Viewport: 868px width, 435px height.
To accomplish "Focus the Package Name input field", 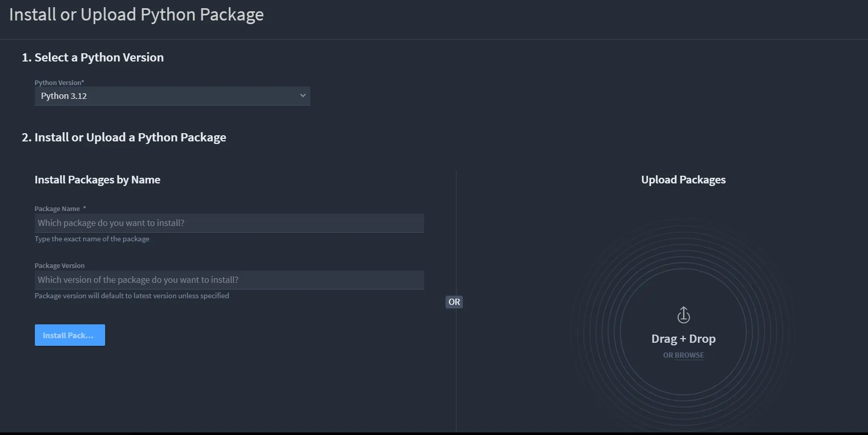I will click(x=229, y=223).
